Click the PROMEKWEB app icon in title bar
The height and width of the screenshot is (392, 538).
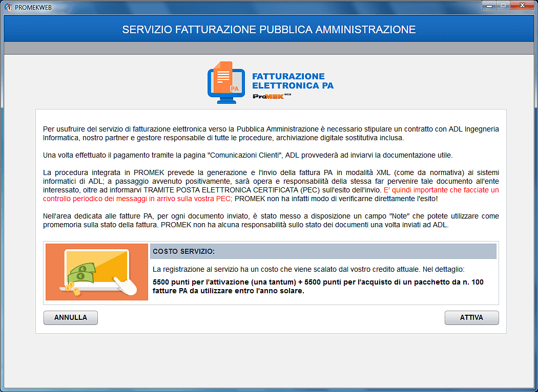pos(8,7)
